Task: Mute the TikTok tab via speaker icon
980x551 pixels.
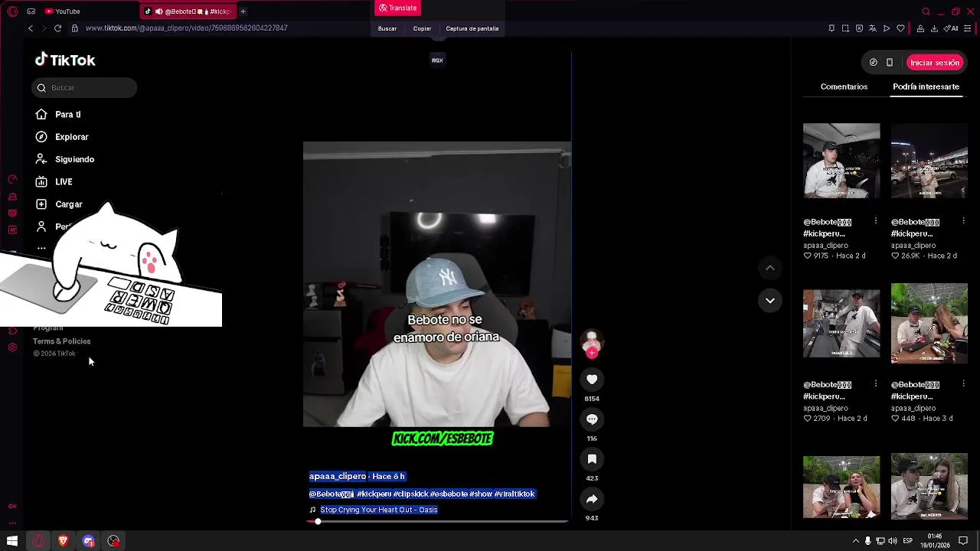Action: (x=159, y=11)
